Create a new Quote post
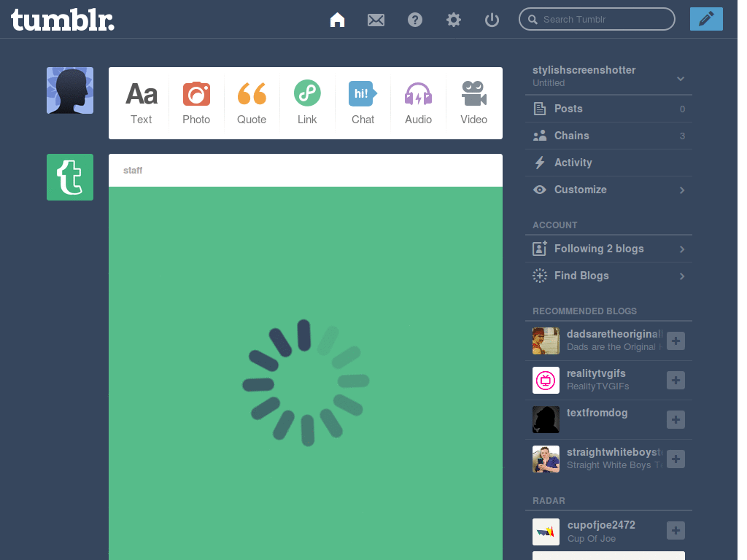 (252, 104)
